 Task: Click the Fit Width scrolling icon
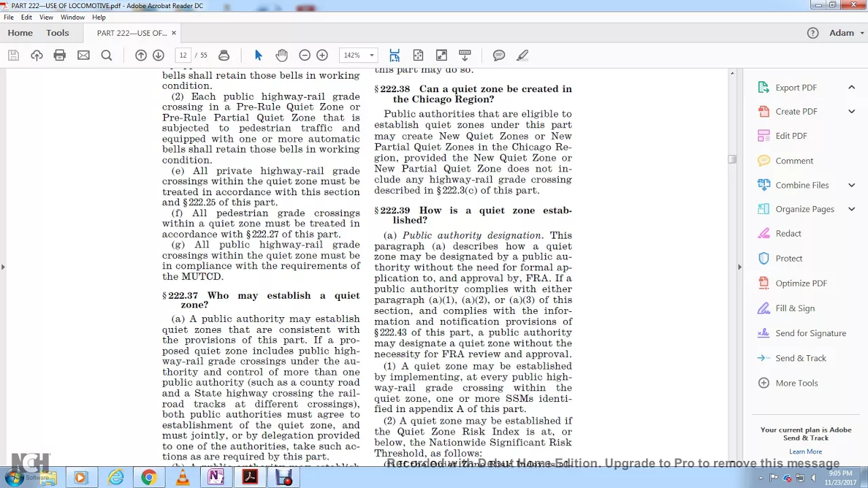point(395,56)
